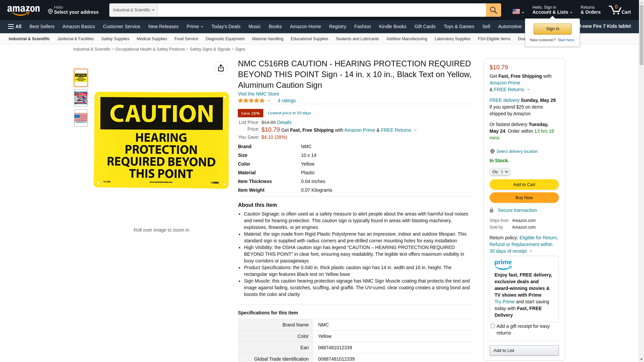Screen dimensions: 644x362
Task: Open the All hamburger menu
Action: pyautogui.click(x=15, y=26)
